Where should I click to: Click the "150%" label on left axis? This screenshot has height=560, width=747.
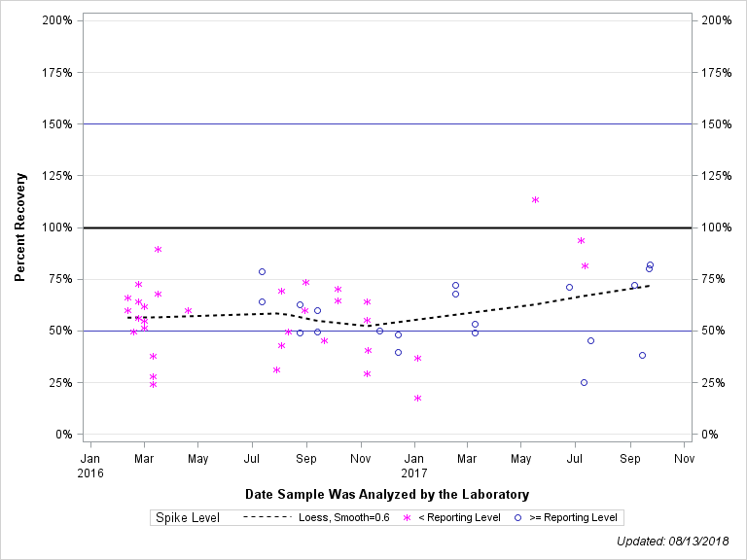(x=57, y=124)
